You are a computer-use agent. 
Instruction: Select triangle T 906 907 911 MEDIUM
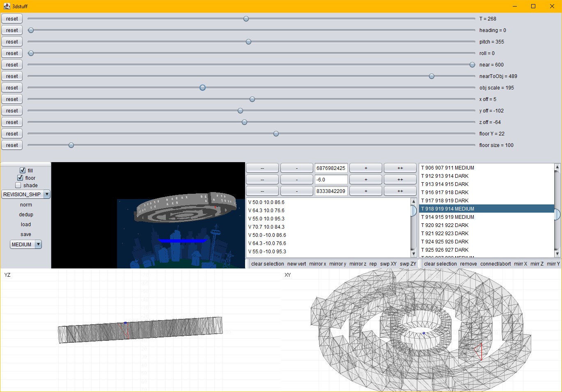[x=486, y=168]
